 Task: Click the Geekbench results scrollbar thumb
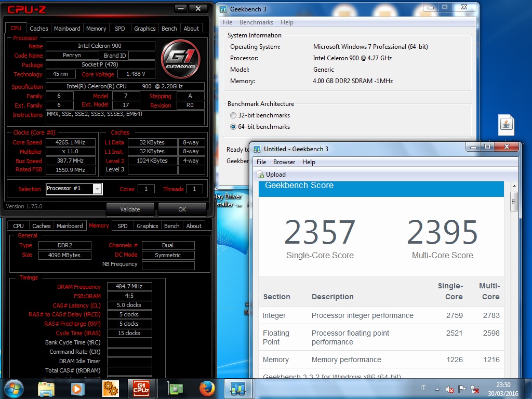point(514,202)
